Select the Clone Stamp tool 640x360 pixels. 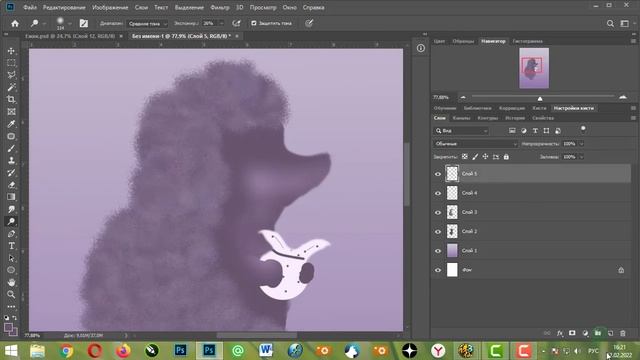(x=11, y=160)
